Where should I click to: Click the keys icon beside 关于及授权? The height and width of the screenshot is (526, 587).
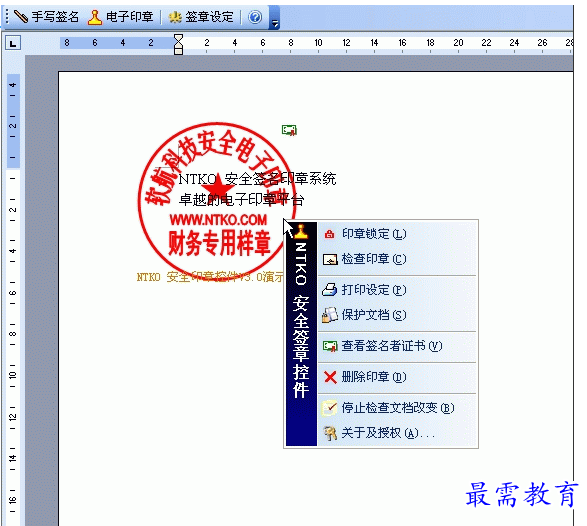pyautogui.click(x=330, y=433)
